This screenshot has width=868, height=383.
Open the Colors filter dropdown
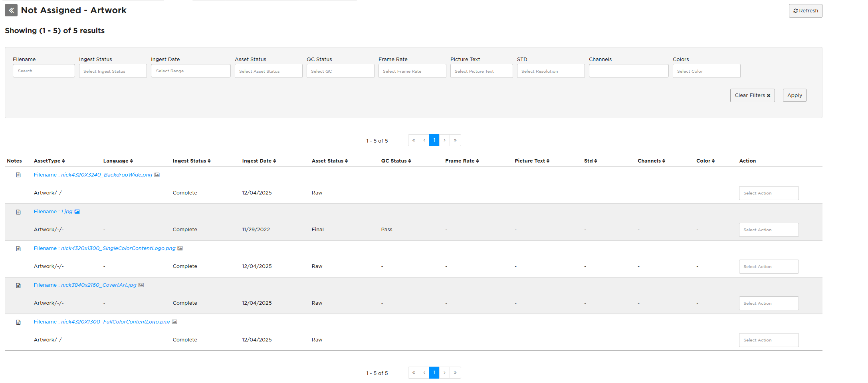[x=707, y=71]
